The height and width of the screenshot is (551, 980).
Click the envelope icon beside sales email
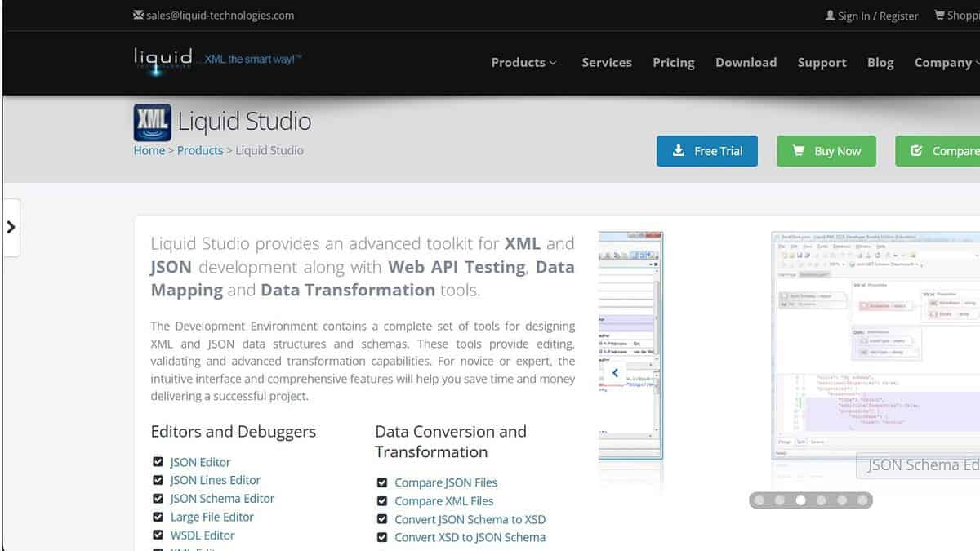coord(138,15)
